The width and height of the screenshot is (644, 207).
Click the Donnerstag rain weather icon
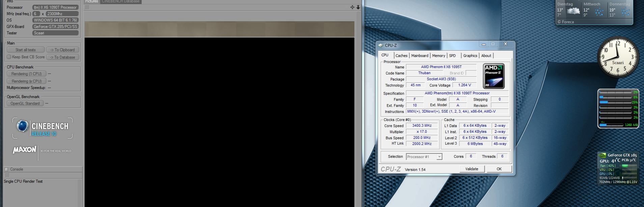(x=625, y=12)
